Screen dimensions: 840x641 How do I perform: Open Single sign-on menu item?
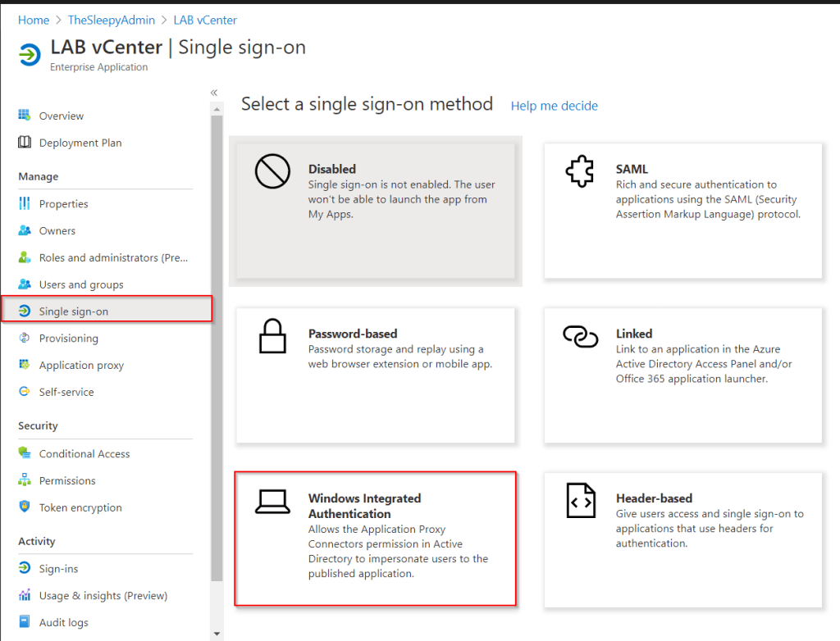[74, 311]
